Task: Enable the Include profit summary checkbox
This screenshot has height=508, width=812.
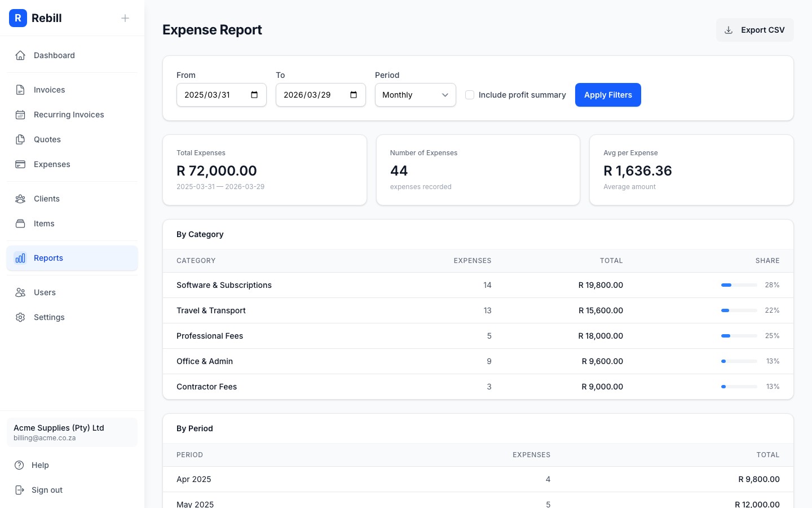Action: [x=470, y=95]
